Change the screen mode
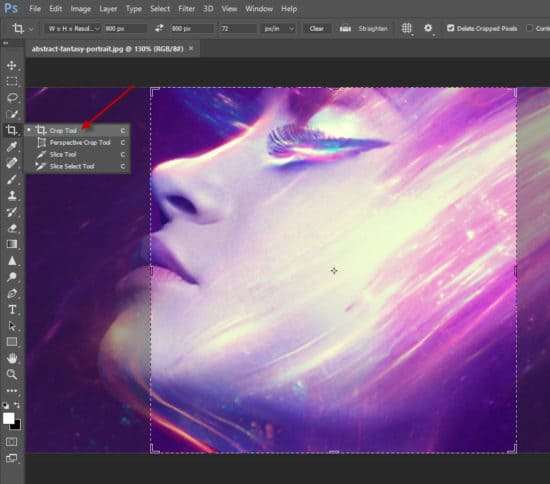This screenshot has width=550, height=484. point(12,458)
